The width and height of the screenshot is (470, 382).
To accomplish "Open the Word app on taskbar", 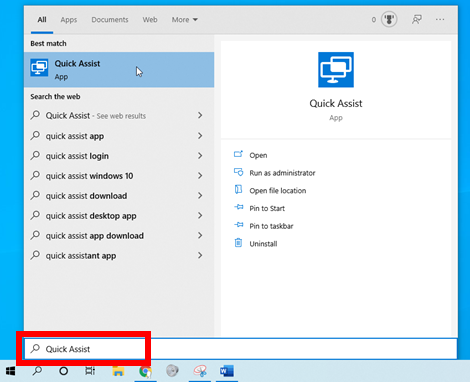I will 227,371.
